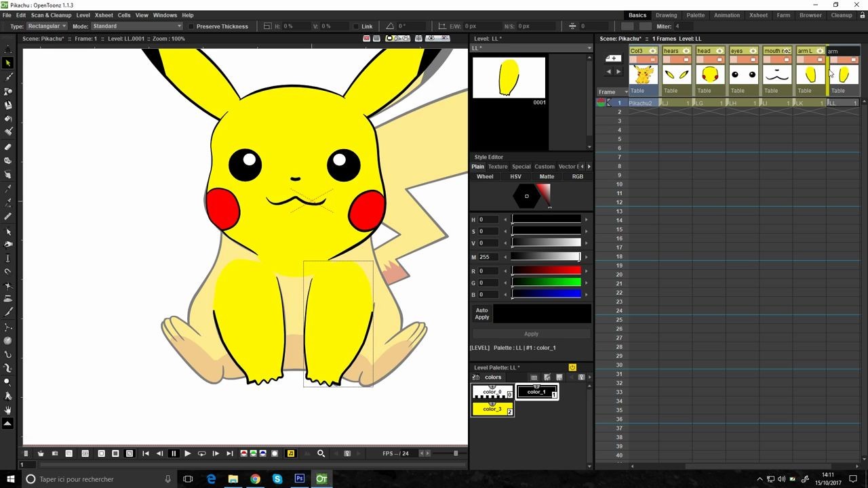This screenshot has width=868, height=488.
Task: Click the yellow sound toggle icon
Action: (291, 453)
